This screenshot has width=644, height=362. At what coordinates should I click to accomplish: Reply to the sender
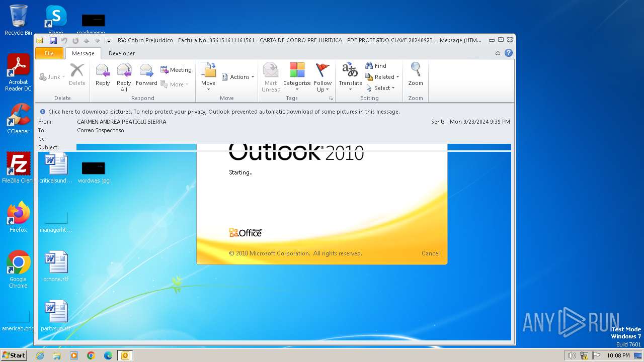(x=103, y=74)
